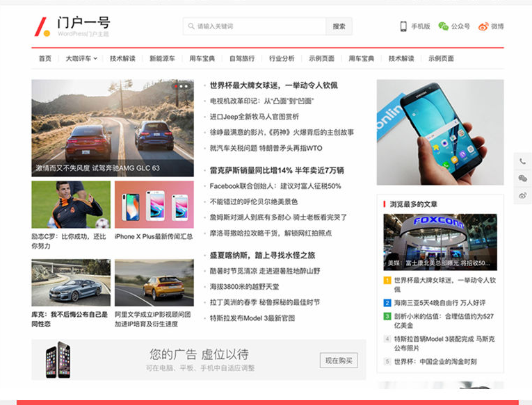532x405 pixels.
Task: Click the floating Weibo side icon
Action: pos(522,195)
